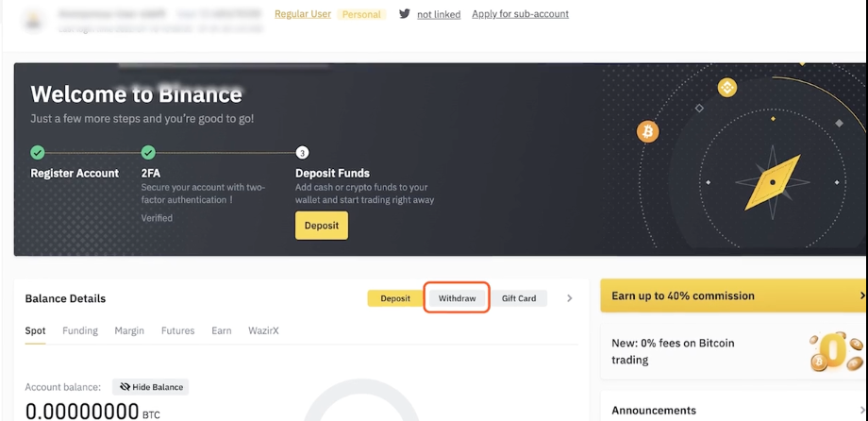Click the step 3 circle indicator
The width and height of the screenshot is (868, 421).
coord(302,152)
